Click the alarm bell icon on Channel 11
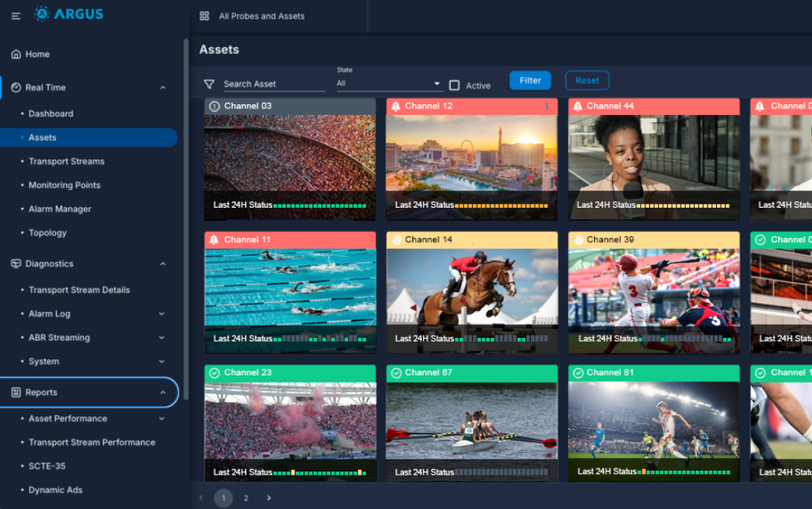 [215, 240]
